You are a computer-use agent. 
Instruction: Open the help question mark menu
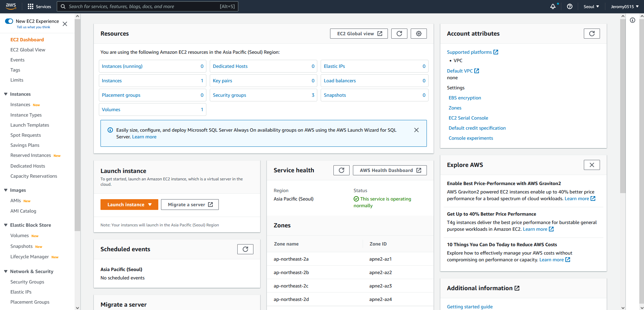570,6
